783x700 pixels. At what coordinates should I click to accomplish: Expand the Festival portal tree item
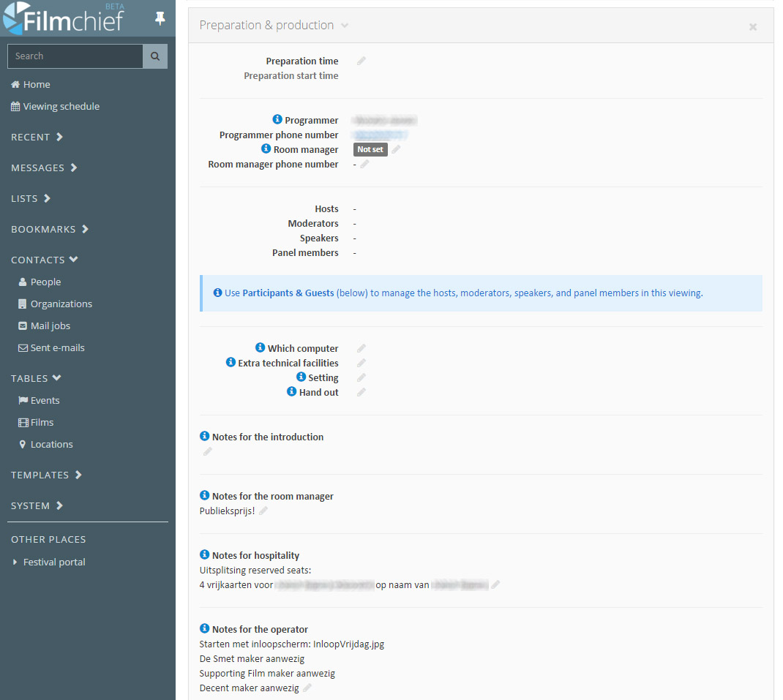(x=16, y=562)
